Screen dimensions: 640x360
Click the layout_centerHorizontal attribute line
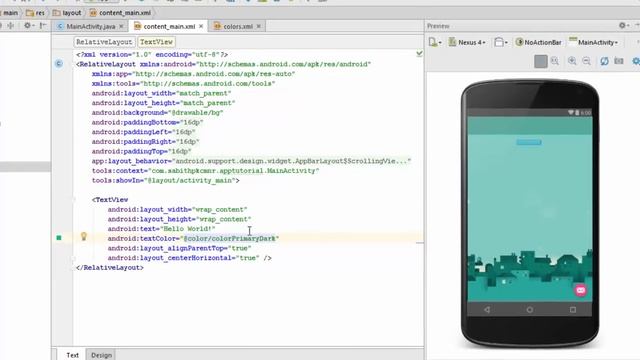(189, 258)
